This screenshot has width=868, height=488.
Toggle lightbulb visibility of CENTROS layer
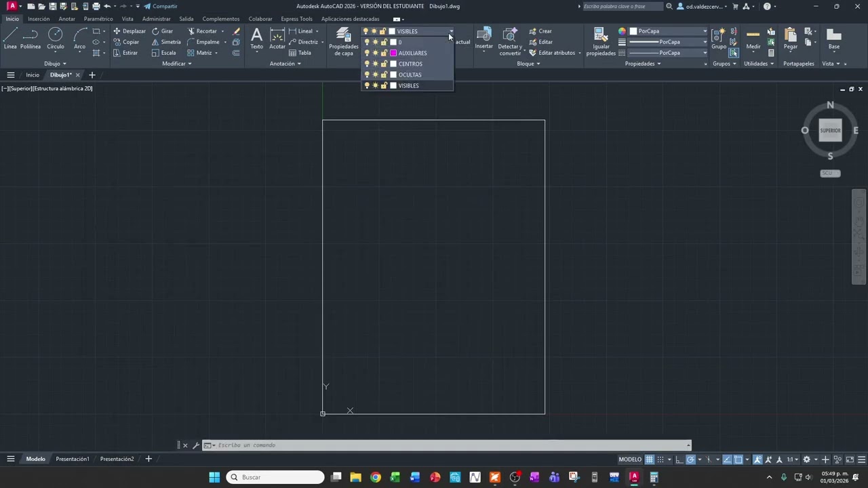tap(367, 64)
